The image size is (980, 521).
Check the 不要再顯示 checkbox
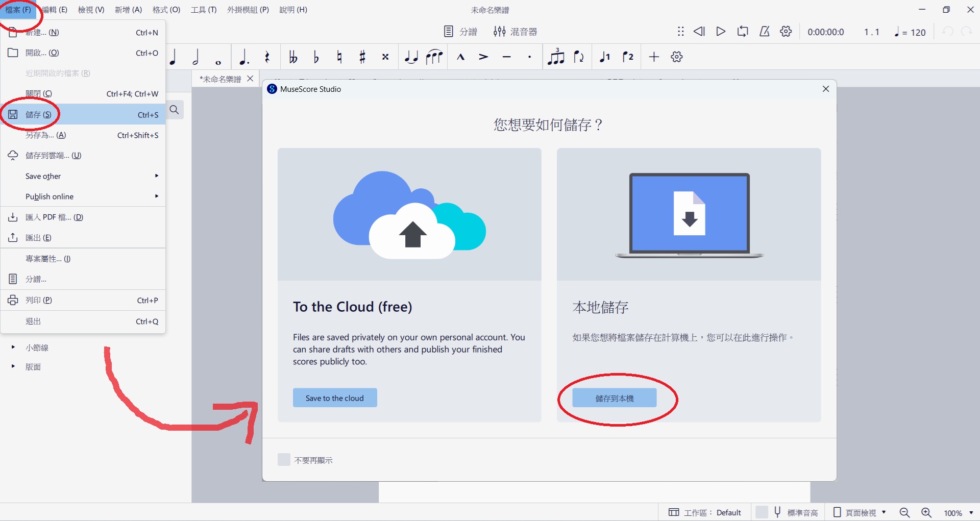[x=284, y=460]
